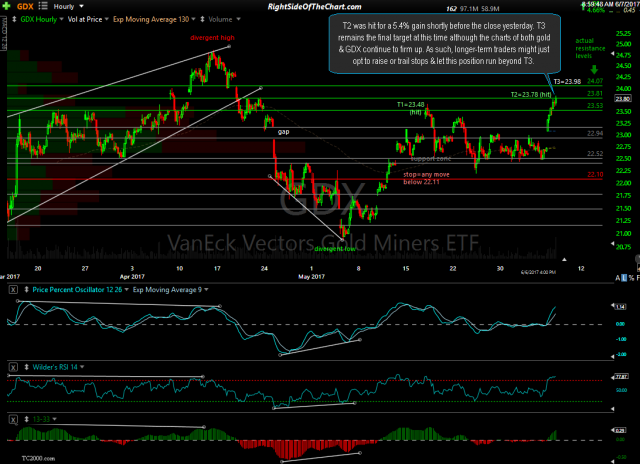Image resolution: width=640 pixels, height=464 pixels.
Task: Click the red 22.10 stop level label
Action: (595, 174)
